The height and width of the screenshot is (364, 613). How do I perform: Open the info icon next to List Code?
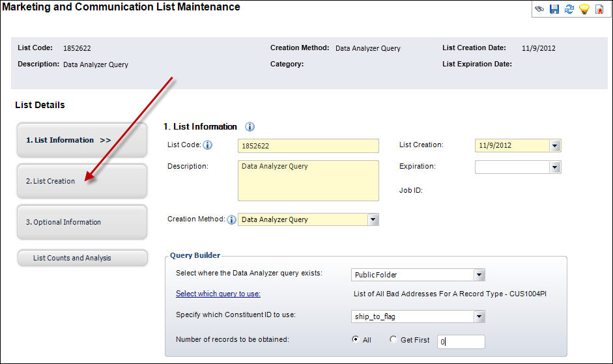(208, 145)
